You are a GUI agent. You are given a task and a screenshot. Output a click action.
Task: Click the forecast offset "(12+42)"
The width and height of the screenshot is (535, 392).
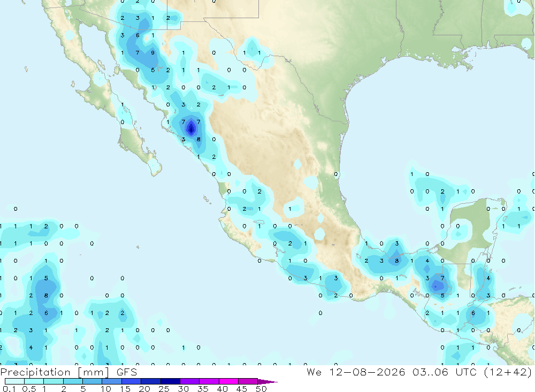[x=508, y=372]
